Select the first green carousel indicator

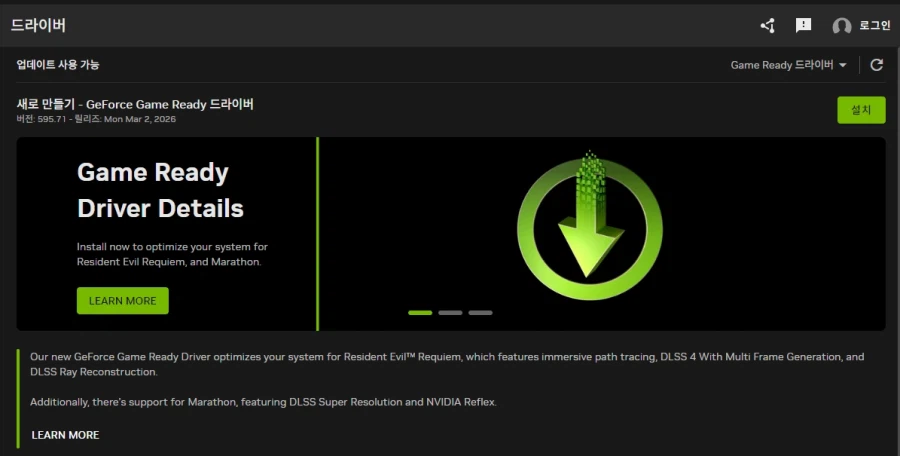pos(420,313)
